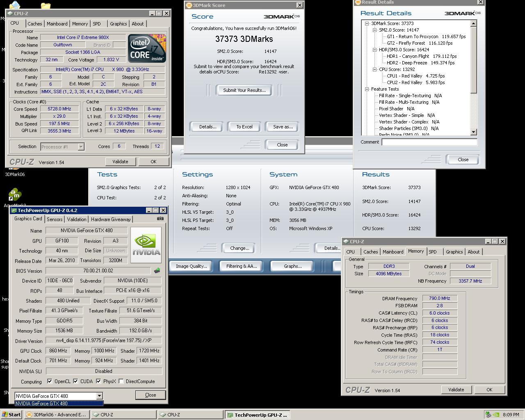Click the Save as button
The width and height of the screenshot is (525, 420).
point(283,127)
